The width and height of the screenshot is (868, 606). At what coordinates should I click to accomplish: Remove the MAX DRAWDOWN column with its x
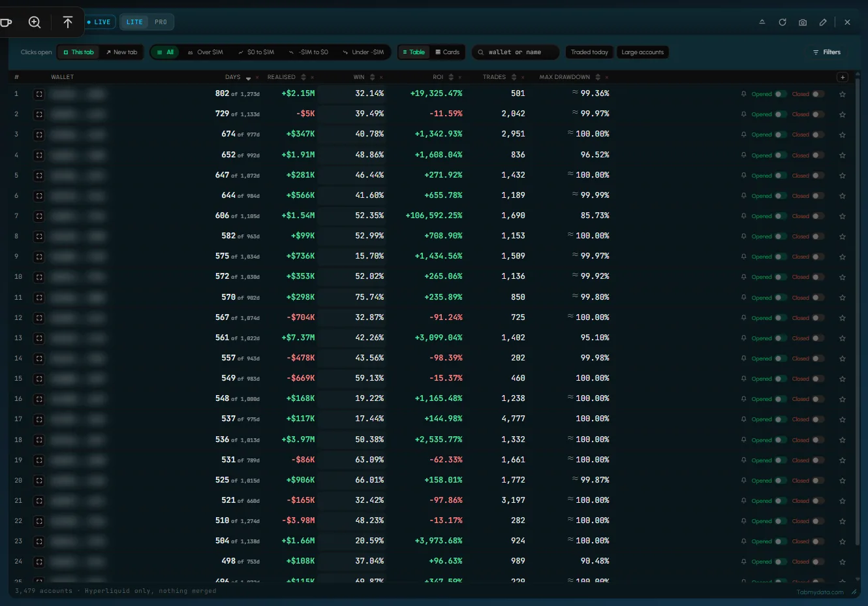click(x=607, y=77)
